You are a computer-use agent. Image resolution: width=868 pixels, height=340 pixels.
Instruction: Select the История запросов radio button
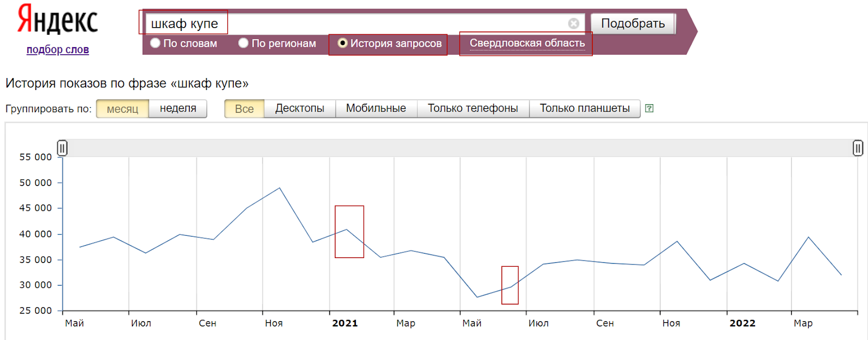click(342, 43)
